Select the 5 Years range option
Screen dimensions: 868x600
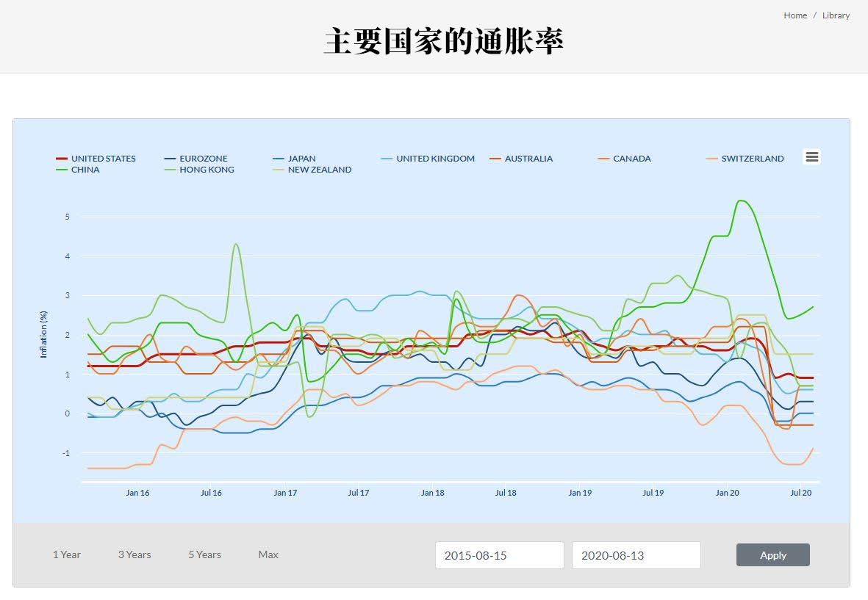(204, 554)
